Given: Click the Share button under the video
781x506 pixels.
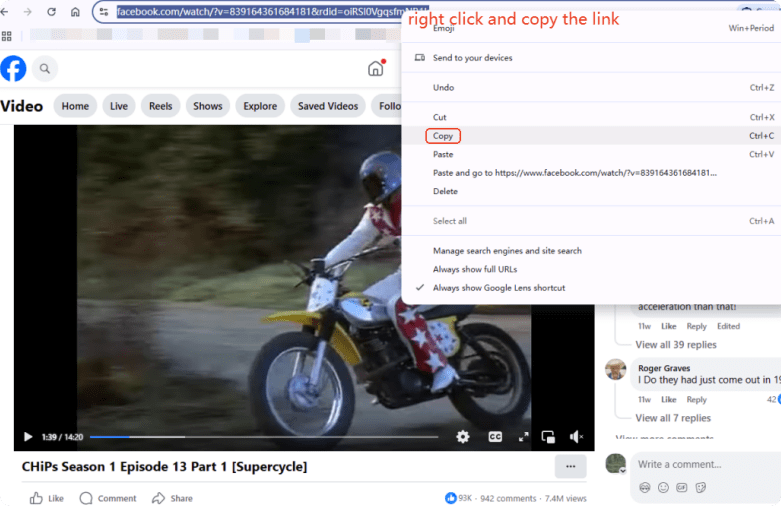Looking at the screenshot, I should [x=172, y=498].
